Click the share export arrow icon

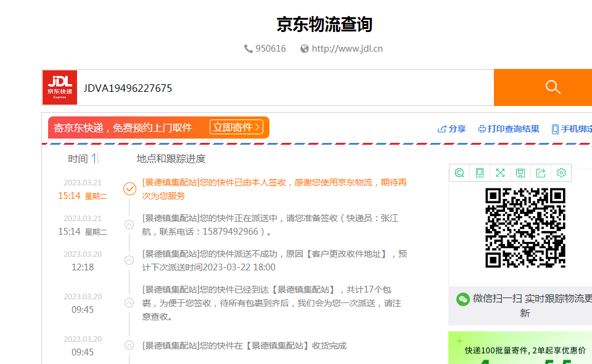coord(541,172)
